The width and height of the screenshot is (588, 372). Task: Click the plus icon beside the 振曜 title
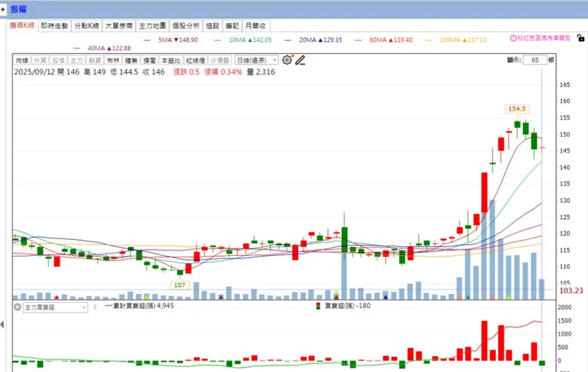(2, 10)
